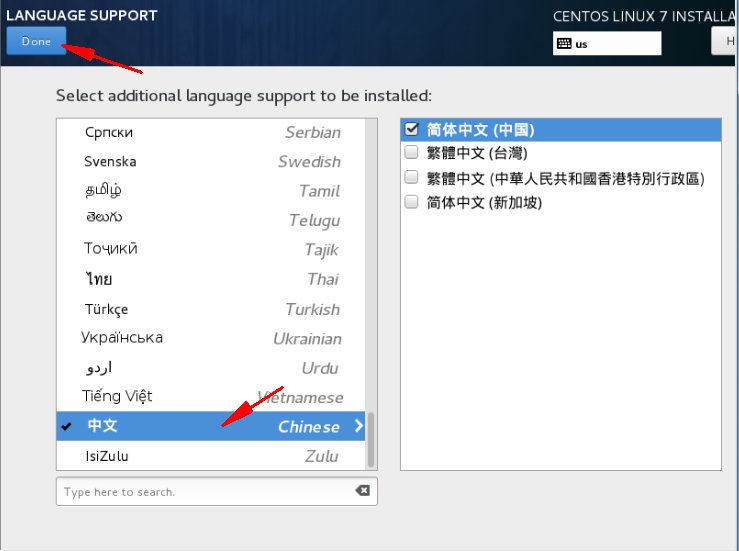Image resolution: width=739 pixels, height=551 pixels.
Task: Open the us keyboard layout indicator
Action: click(x=607, y=43)
